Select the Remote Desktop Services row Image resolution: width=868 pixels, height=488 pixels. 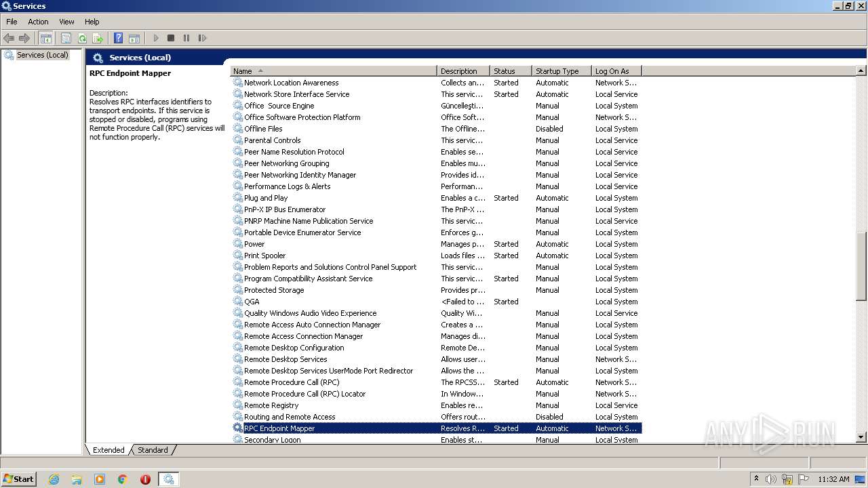coord(436,359)
